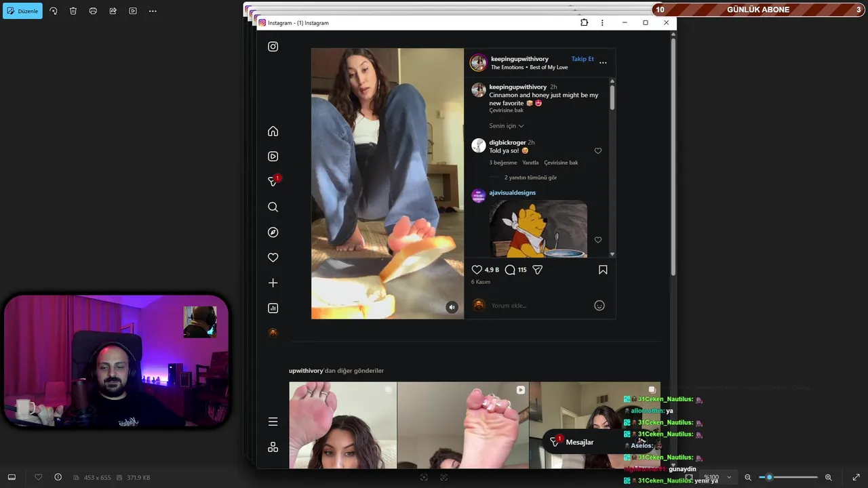Screen dimensions: 868x488
Task: Click Yanıtla under digbickroger's comment
Action: tap(530, 163)
